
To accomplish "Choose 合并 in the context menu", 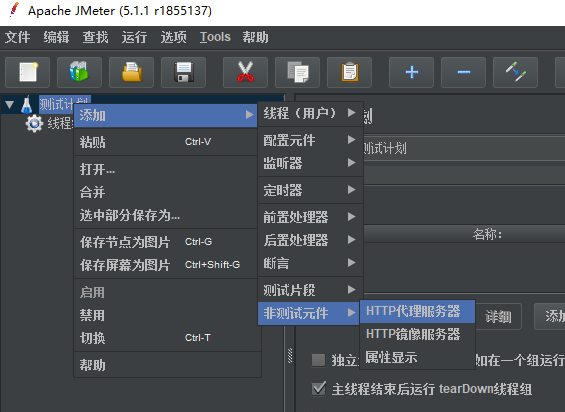I will coord(165,192).
